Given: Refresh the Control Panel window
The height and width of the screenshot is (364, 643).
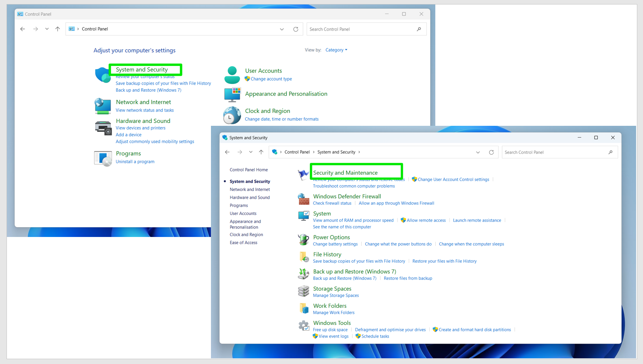Looking at the screenshot, I should (x=296, y=29).
